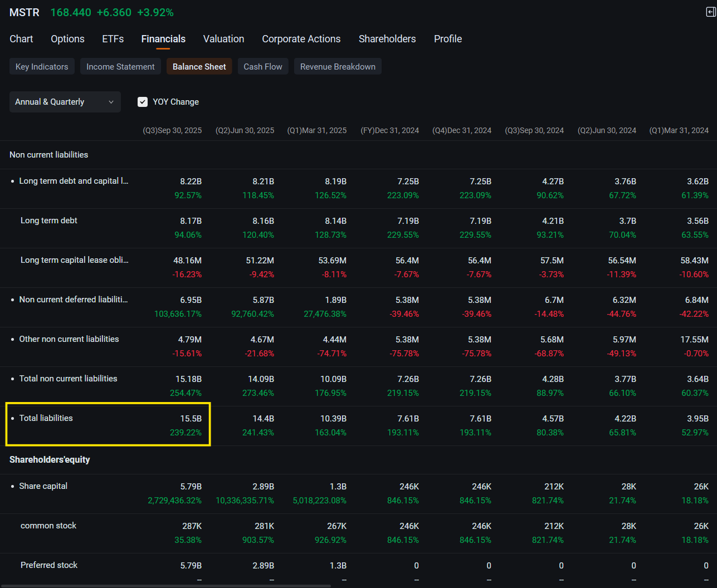Click the collapse panel icon at top right
The image size is (717, 588).
point(711,12)
